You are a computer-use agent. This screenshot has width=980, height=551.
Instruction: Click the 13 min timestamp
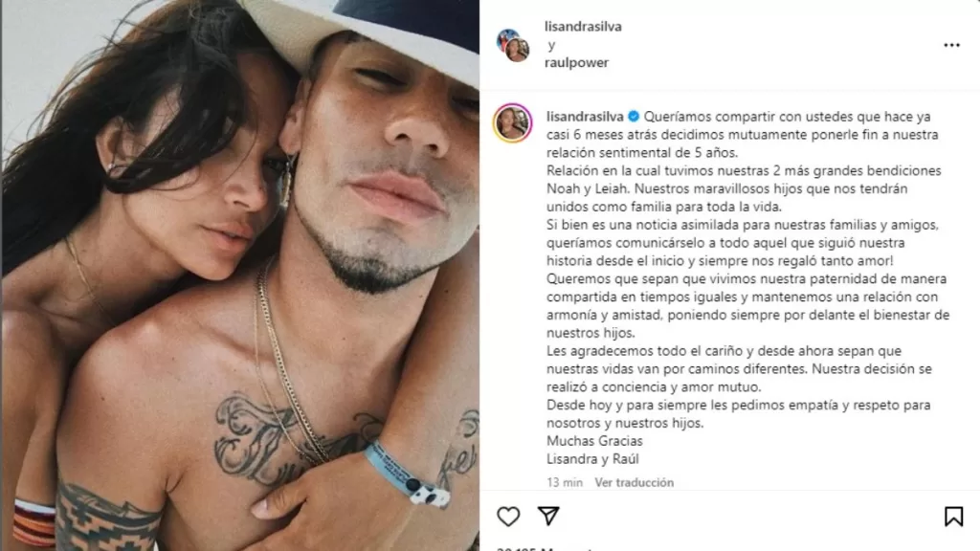(x=565, y=482)
